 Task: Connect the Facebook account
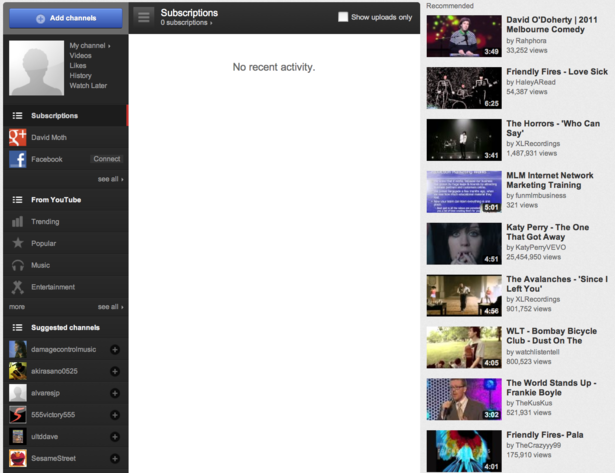click(x=107, y=159)
